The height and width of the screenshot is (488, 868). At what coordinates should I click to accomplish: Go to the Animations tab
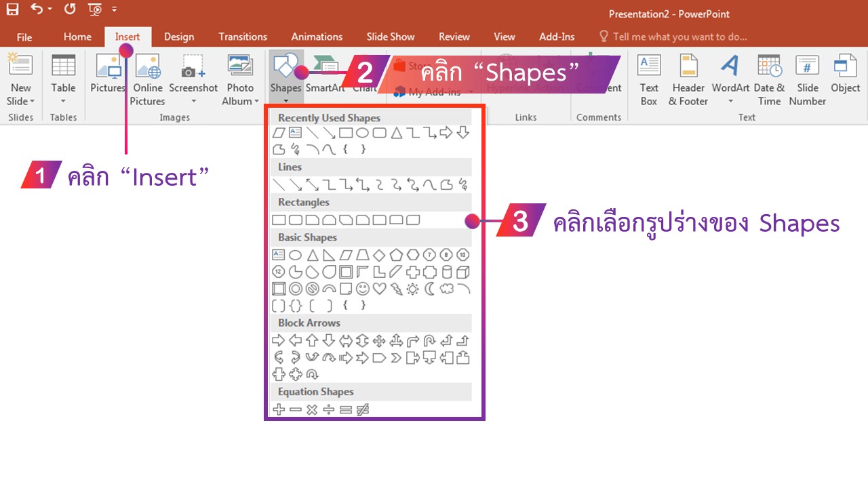point(317,37)
